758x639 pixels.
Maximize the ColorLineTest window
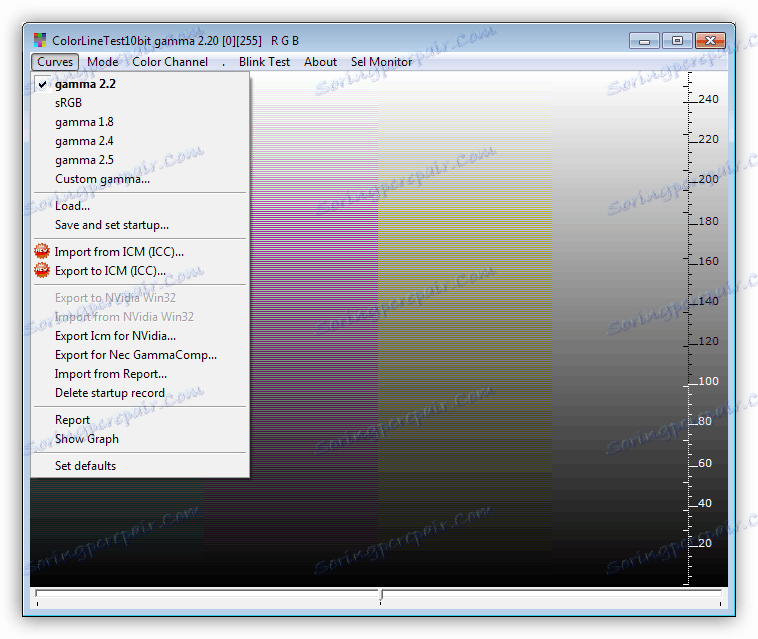(677, 41)
